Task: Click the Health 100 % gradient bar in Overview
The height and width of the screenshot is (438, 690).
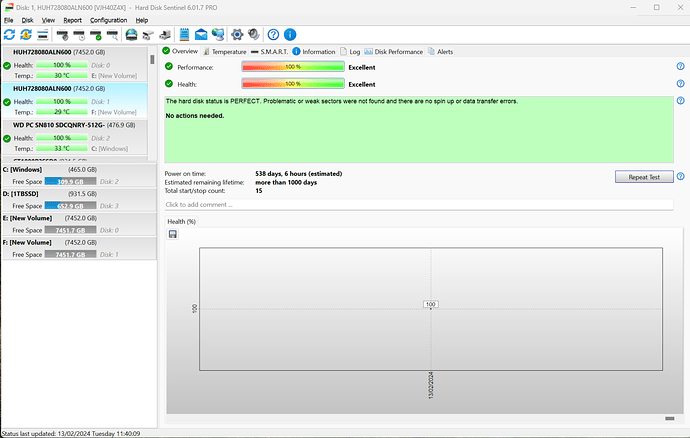Action: 293,83
